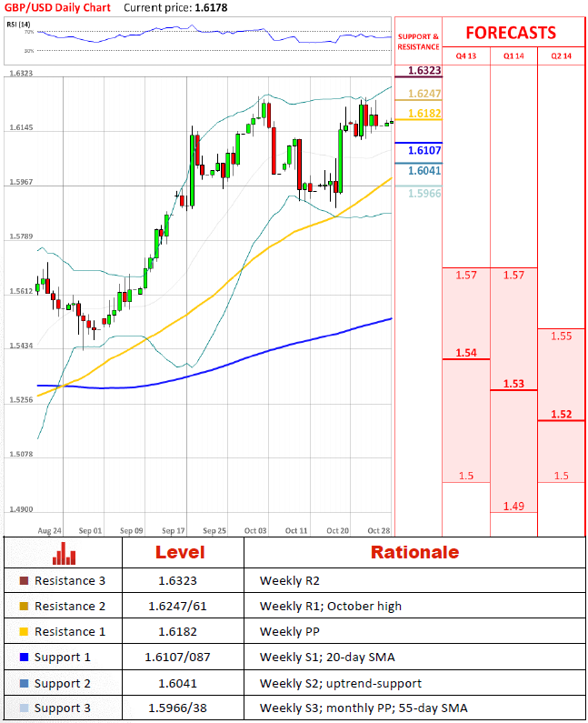Click the Q4 13 mean forecast 1.54

466,353
